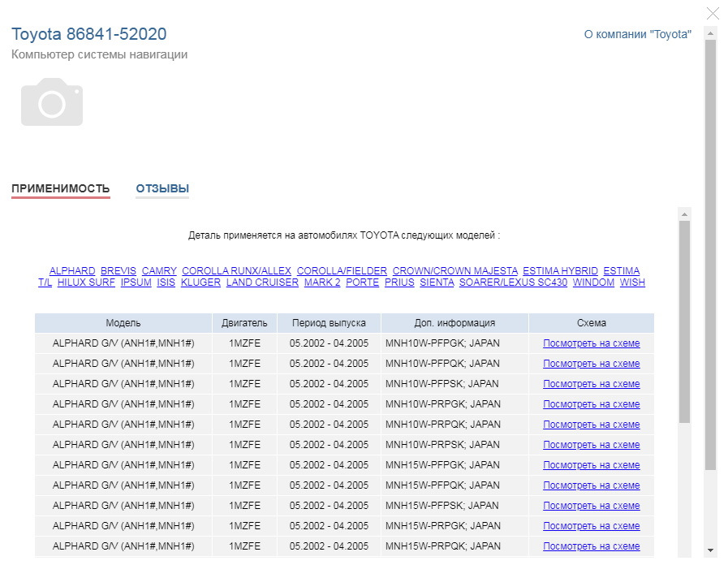
Task: Click the outer scrollbar down arrow
Action: pyautogui.click(x=710, y=550)
